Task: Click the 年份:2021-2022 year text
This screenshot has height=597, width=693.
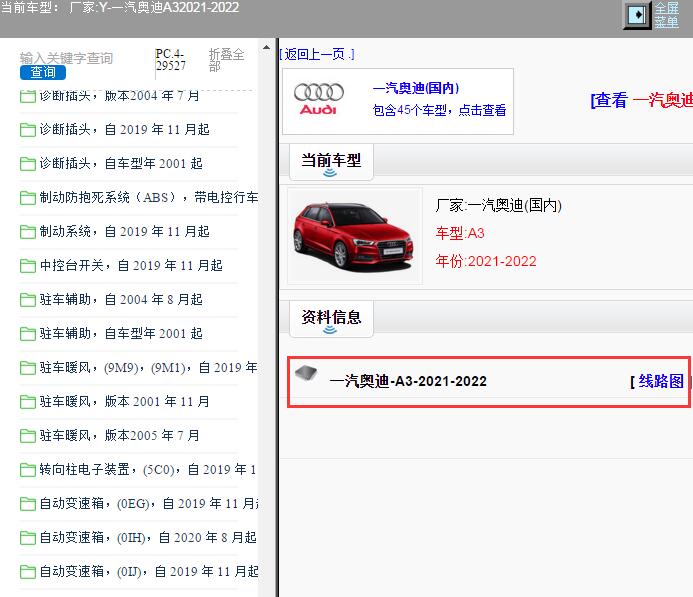Action: pyautogui.click(x=486, y=261)
